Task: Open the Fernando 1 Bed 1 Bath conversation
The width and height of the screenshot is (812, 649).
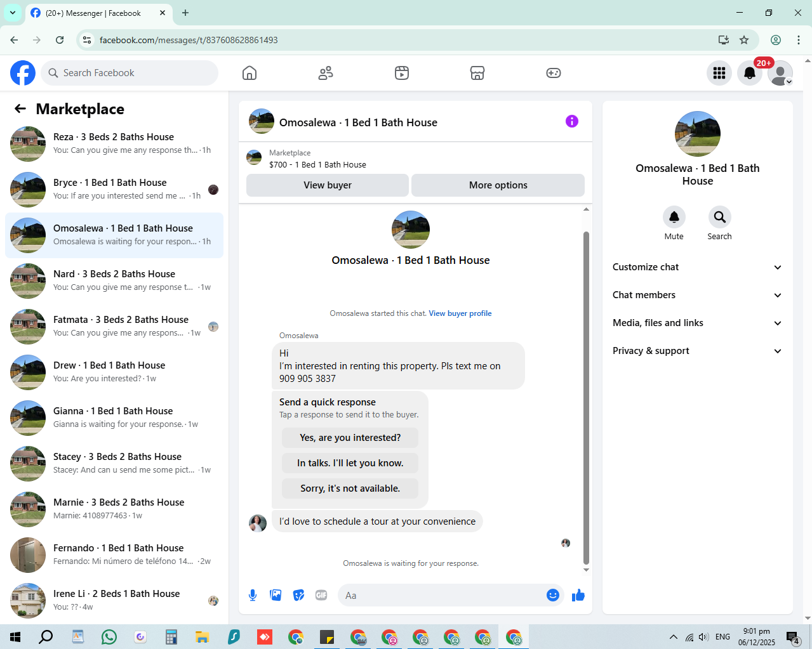Action: coord(114,555)
